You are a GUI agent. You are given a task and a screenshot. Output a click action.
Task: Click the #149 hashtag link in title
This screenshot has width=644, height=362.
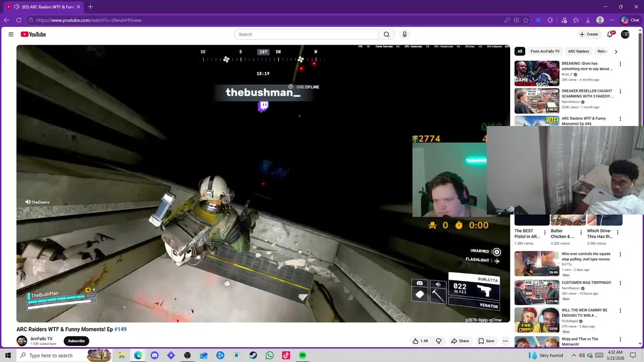120,329
